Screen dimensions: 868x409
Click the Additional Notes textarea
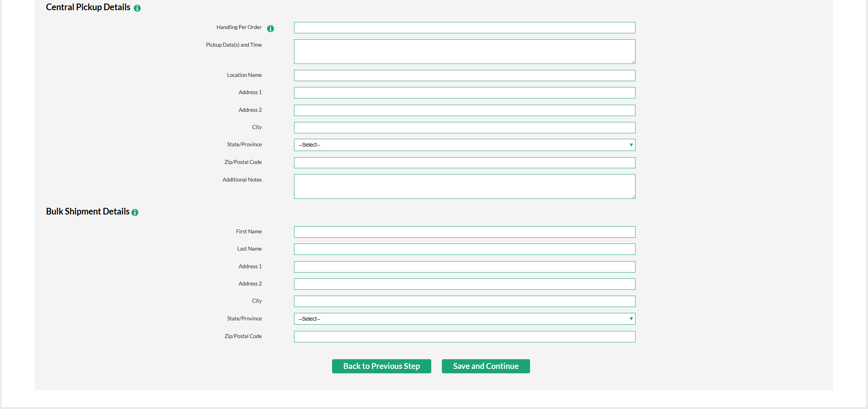464,186
